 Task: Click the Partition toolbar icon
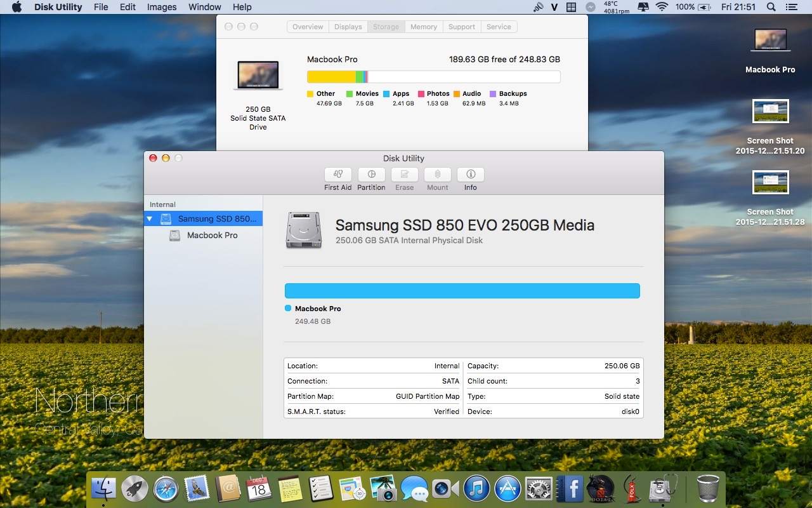click(x=371, y=175)
